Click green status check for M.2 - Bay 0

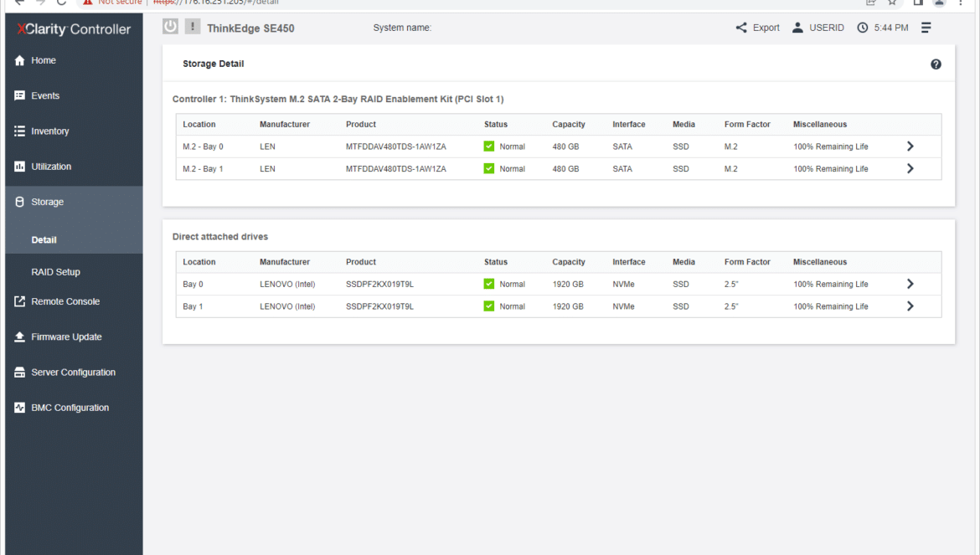489,146
